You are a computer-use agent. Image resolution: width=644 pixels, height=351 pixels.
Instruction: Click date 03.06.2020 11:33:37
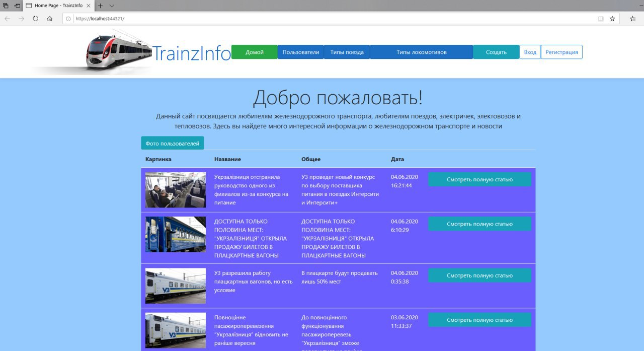(405, 322)
